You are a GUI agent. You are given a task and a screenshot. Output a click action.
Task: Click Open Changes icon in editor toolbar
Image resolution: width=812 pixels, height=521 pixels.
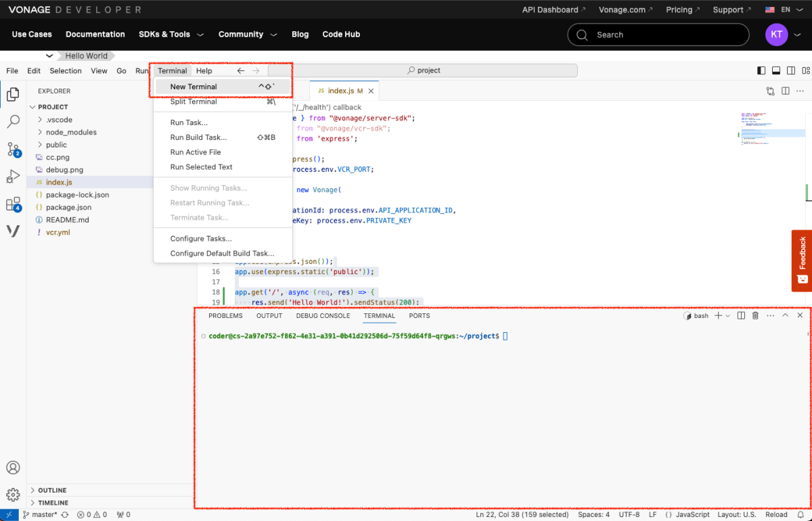pos(770,91)
